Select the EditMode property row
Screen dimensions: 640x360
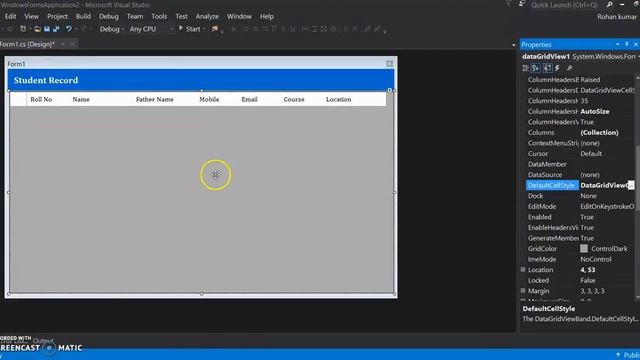580,207
